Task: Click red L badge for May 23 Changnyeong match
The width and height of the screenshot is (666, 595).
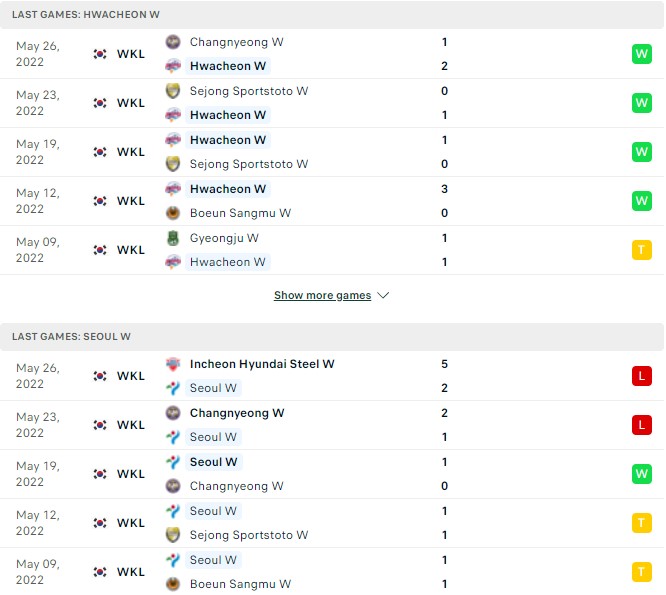Action: pos(641,425)
